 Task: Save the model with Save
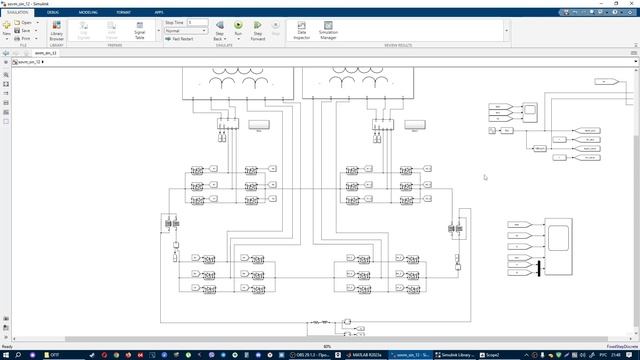coord(23,31)
